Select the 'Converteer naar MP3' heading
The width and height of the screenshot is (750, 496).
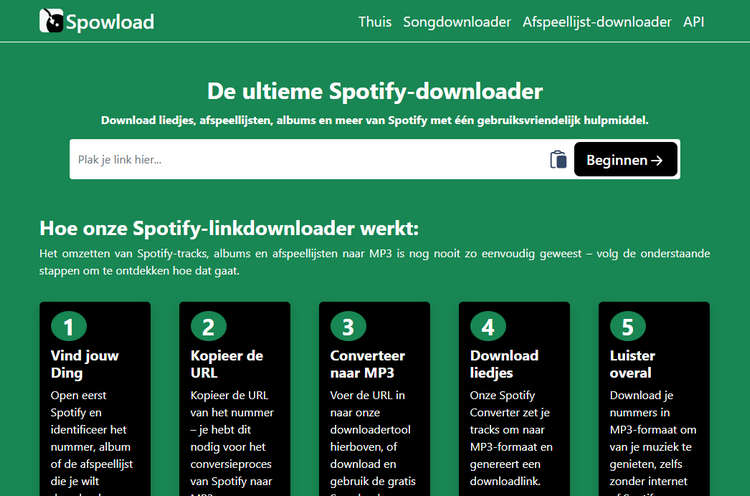tap(367, 364)
